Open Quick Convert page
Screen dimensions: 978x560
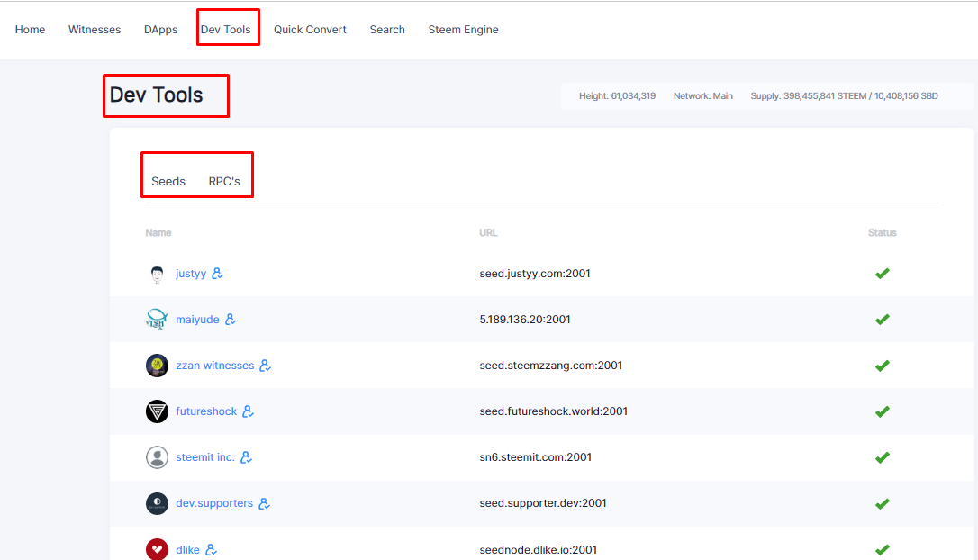point(310,30)
